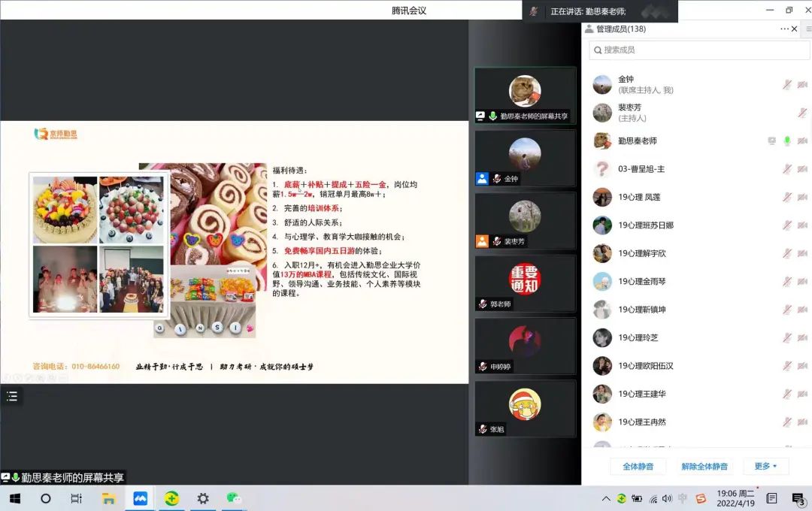Open the 360 browser icon in taskbar
This screenshot has height=511, width=812.
(x=171, y=498)
